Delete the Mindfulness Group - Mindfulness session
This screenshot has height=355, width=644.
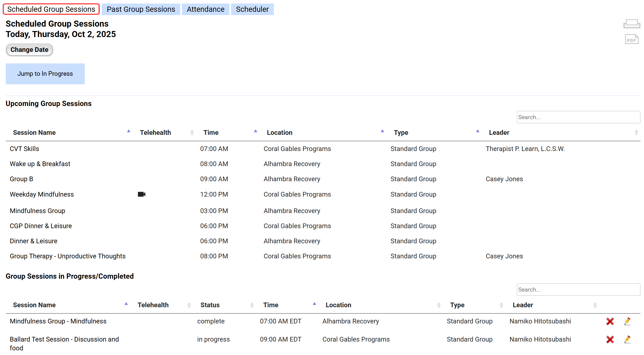(x=610, y=321)
